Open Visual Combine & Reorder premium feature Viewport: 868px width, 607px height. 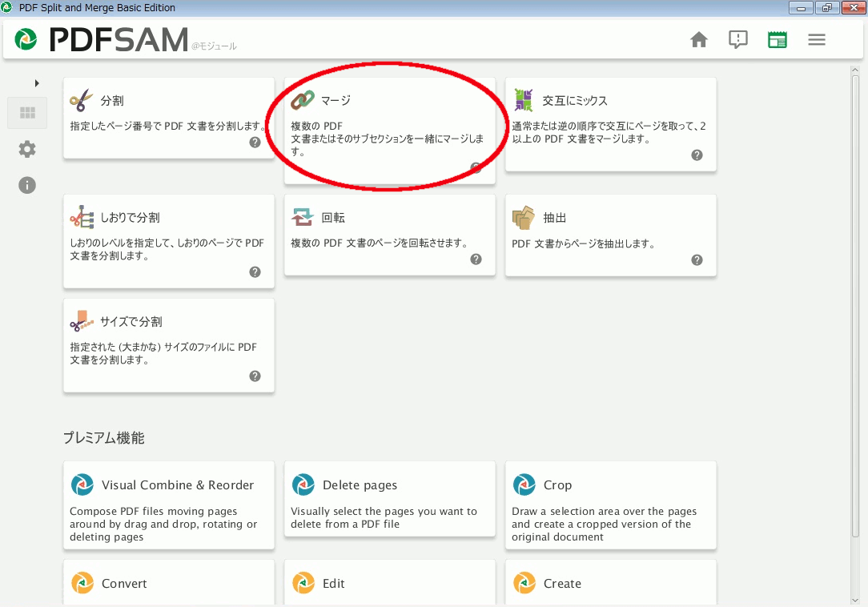tap(178, 485)
